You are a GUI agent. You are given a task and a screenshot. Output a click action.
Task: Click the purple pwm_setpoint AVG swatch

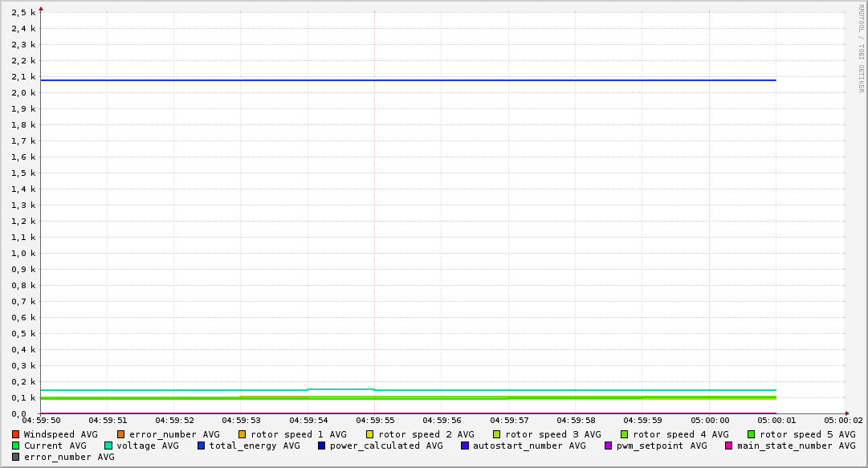coord(608,446)
